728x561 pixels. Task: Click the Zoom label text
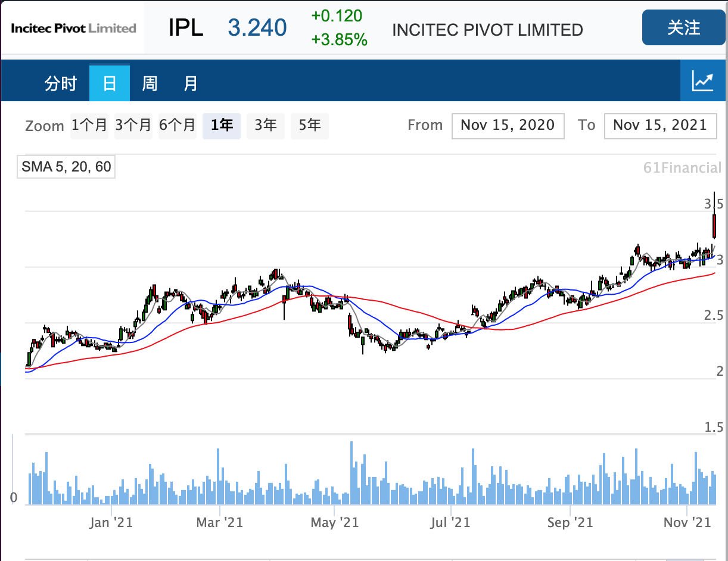(x=45, y=126)
